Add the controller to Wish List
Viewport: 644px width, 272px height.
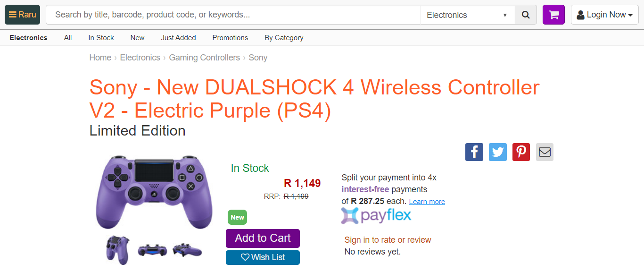click(263, 257)
